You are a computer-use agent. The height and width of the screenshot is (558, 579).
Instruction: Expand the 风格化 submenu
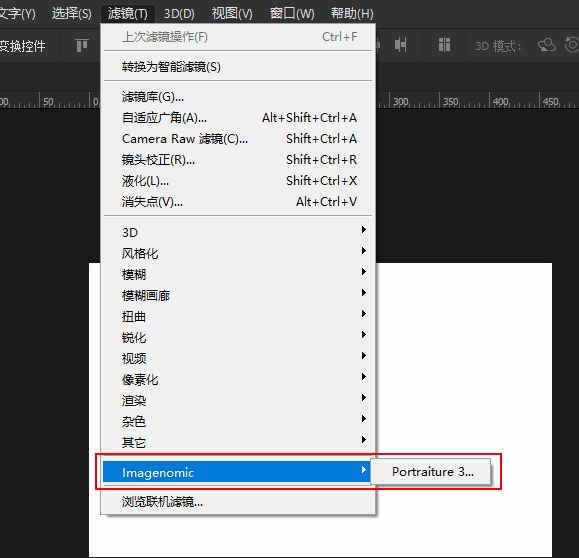pos(238,253)
